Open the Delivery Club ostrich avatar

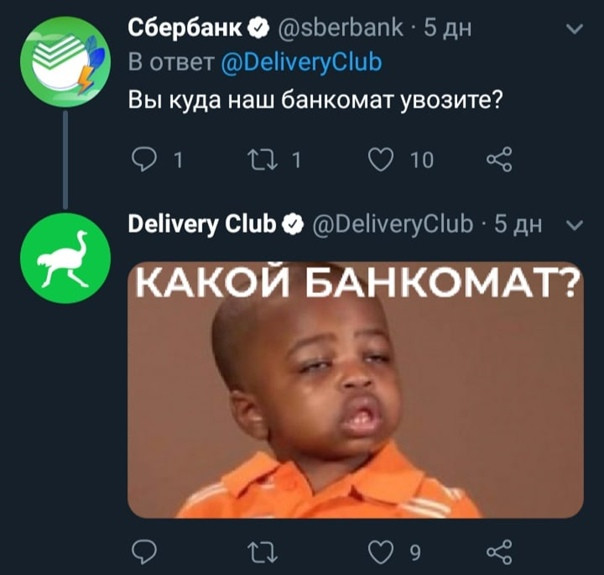pyautogui.click(x=65, y=258)
